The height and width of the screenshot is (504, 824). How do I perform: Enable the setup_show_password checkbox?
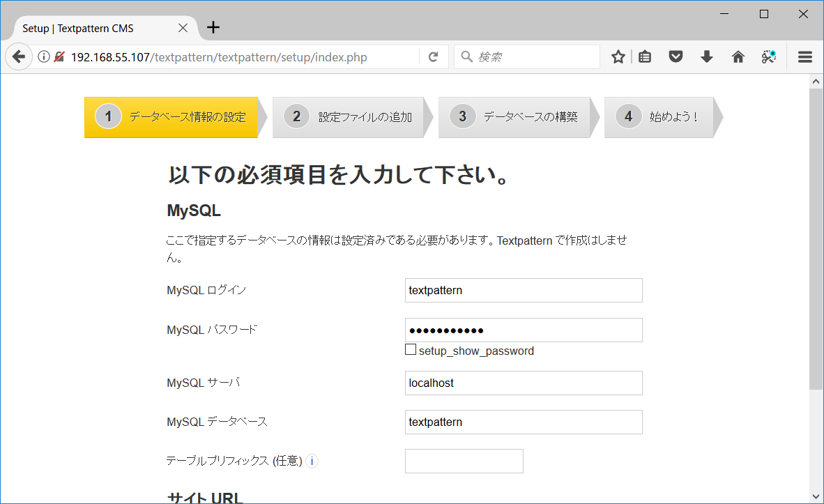[411, 349]
